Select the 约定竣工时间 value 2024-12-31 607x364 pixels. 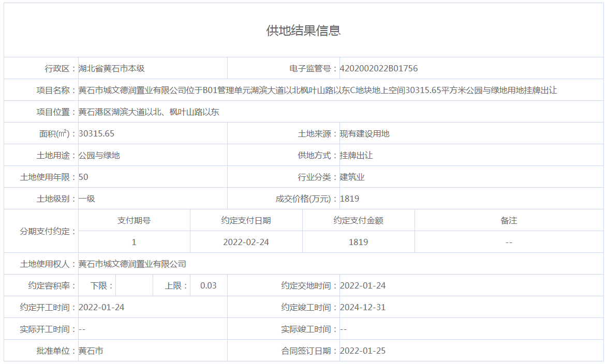pyautogui.click(x=363, y=307)
